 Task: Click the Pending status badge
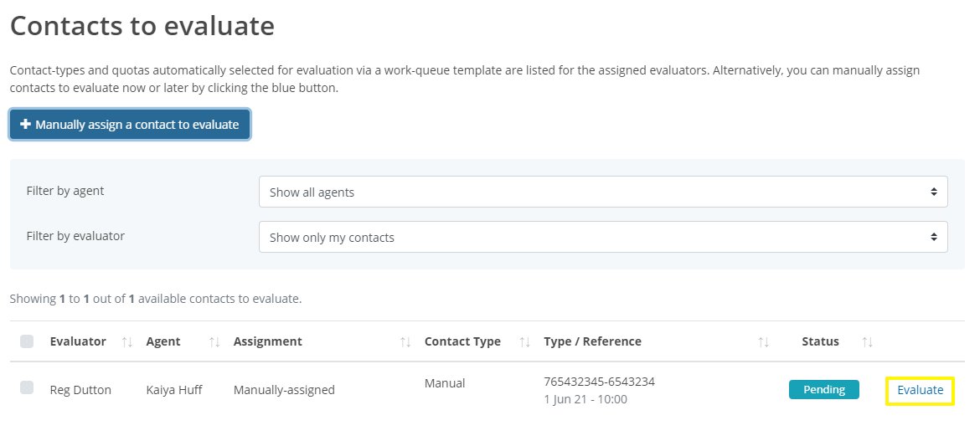click(823, 389)
